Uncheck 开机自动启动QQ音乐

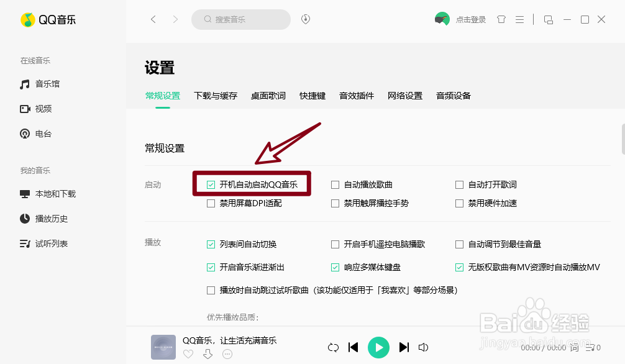(211, 184)
